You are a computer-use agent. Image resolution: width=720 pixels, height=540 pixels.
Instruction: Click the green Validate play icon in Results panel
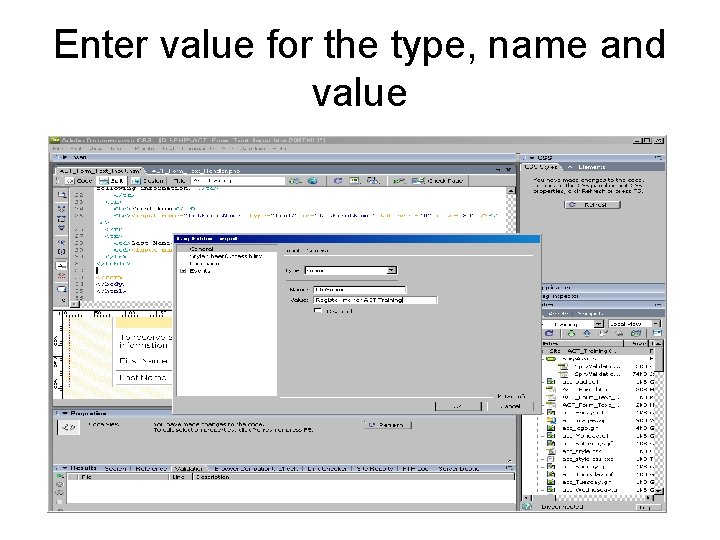60,477
